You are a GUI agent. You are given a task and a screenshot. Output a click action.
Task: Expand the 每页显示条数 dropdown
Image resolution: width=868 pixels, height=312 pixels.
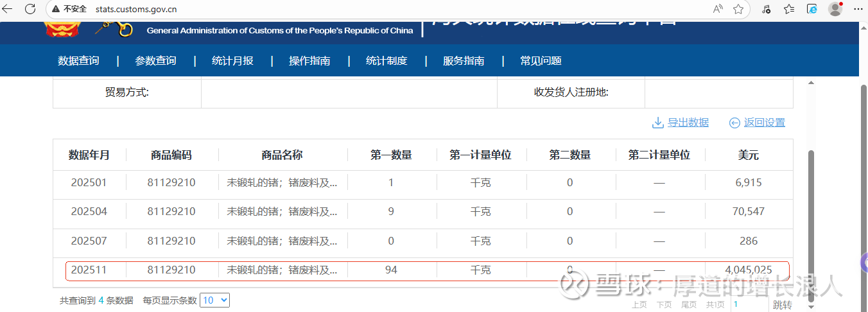pos(214,300)
